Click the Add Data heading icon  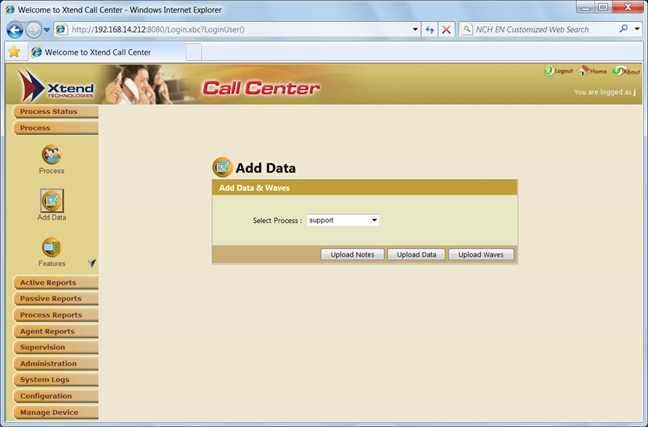pos(222,167)
